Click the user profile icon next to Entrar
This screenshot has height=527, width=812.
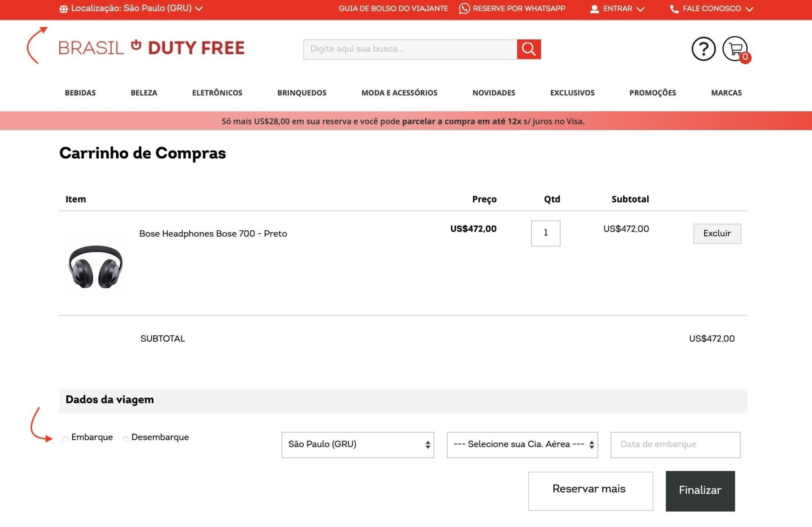[x=594, y=9]
